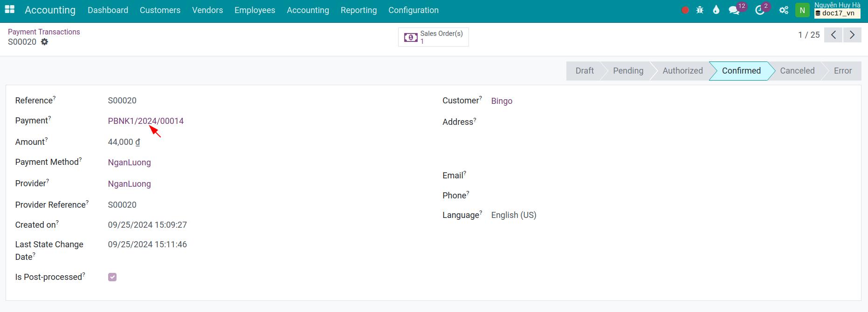Select the Confirmed status stage
The width and height of the screenshot is (868, 312).
[741, 71]
